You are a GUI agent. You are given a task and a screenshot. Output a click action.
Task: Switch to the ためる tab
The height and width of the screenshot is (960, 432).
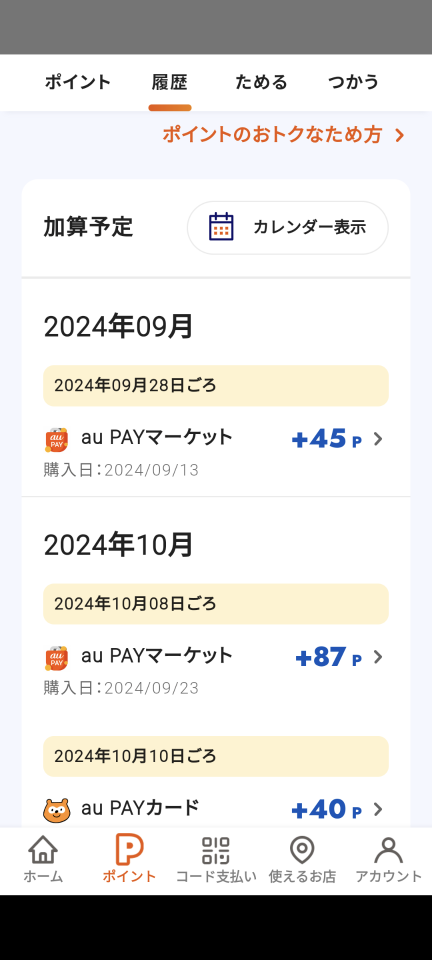[x=261, y=82]
